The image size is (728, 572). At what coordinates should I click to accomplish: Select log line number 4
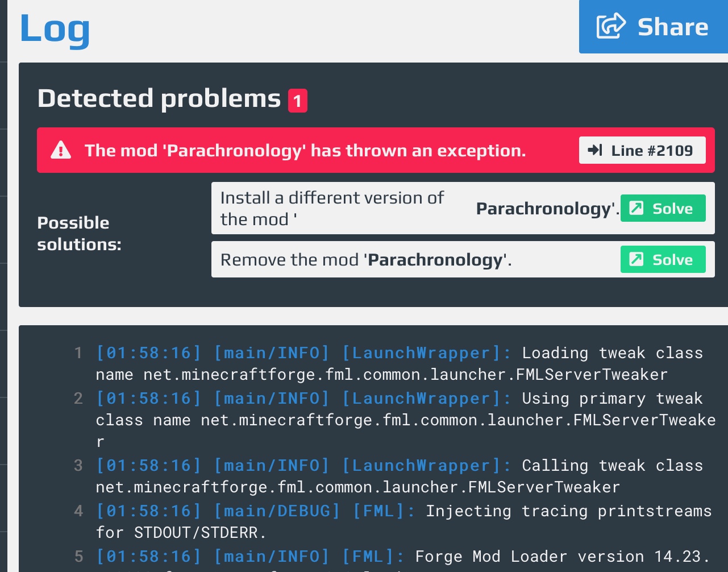[78, 511]
